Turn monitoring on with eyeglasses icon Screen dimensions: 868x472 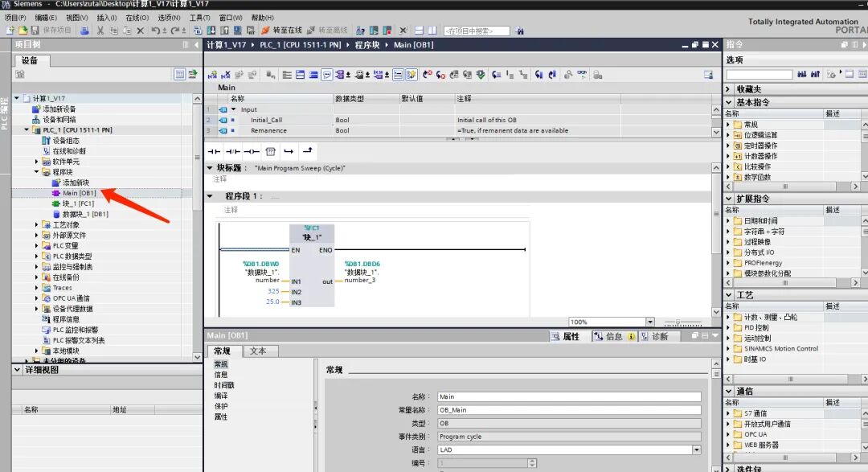tap(583, 75)
